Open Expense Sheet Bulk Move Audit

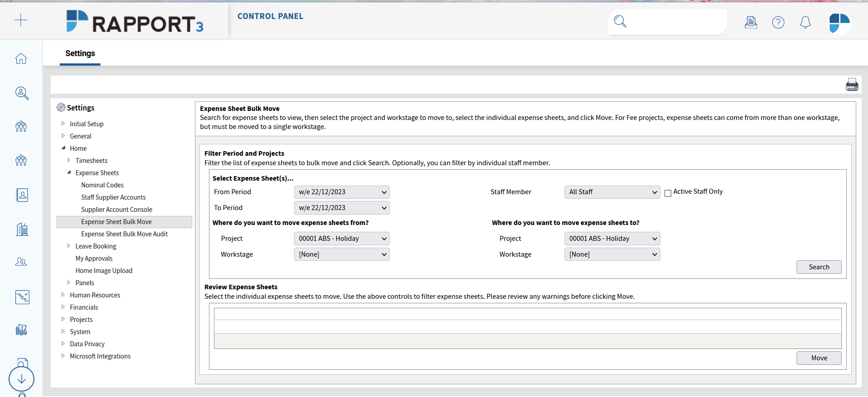pos(124,234)
